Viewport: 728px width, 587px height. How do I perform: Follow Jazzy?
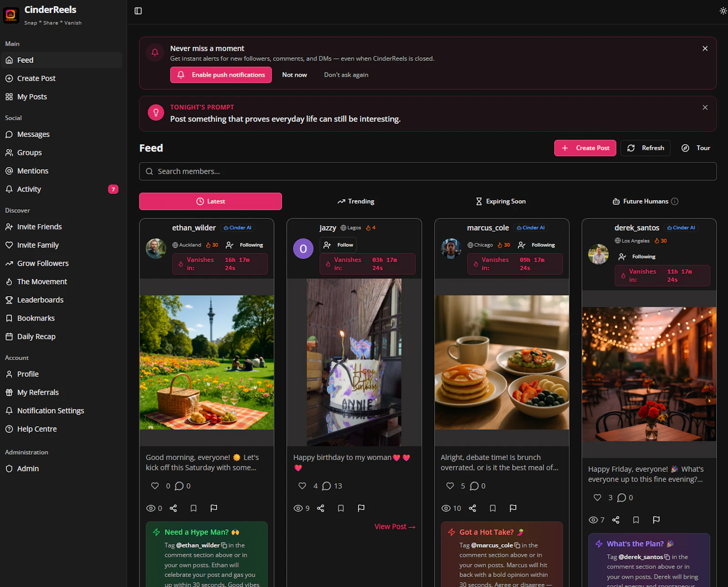click(x=338, y=245)
